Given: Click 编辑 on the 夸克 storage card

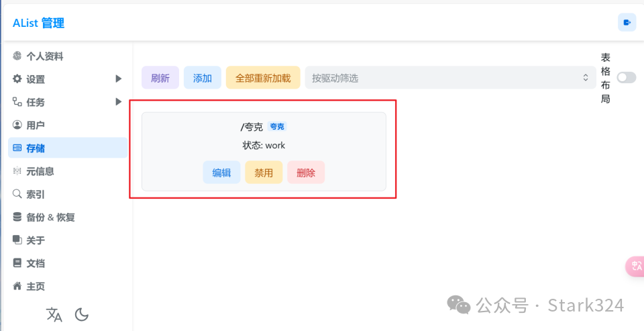Looking at the screenshot, I should [x=221, y=173].
